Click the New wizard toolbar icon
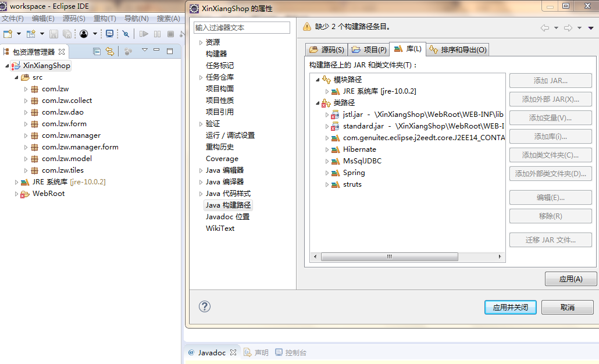The width and height of the screenshot is (599, 364). click(8, 34)
